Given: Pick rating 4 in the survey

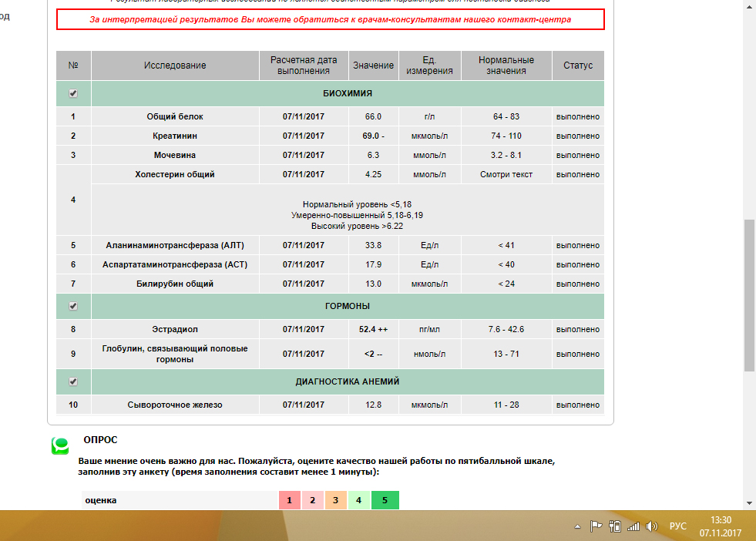Looking at the screenshot, I should click(x=359, y=500).
